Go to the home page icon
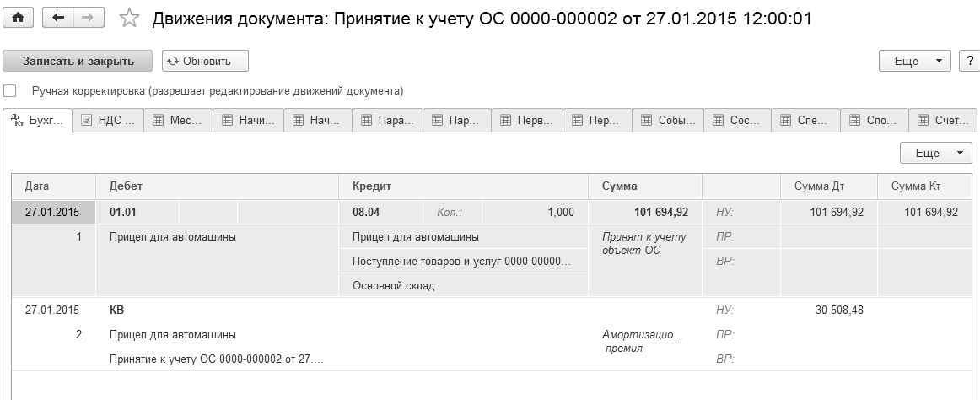This screenshot has width=980, height=400. [18, 18]
